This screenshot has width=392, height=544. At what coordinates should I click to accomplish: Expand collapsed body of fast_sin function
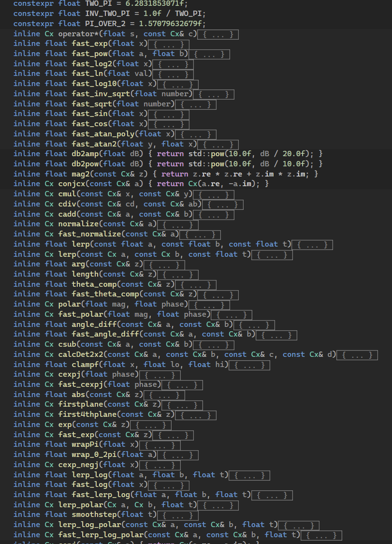(x=169, y=114)
